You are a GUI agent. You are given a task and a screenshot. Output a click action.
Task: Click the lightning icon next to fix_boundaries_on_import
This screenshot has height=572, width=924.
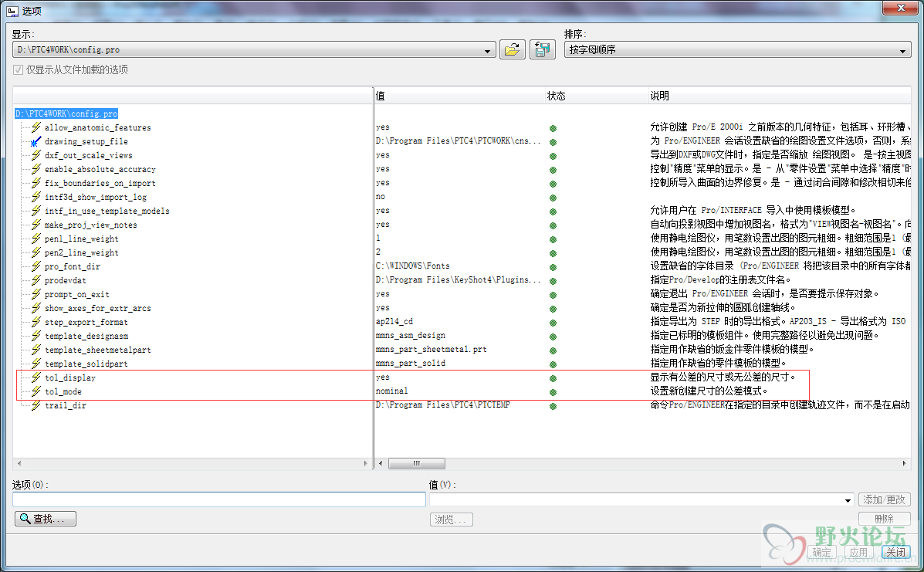coord(36,183)
